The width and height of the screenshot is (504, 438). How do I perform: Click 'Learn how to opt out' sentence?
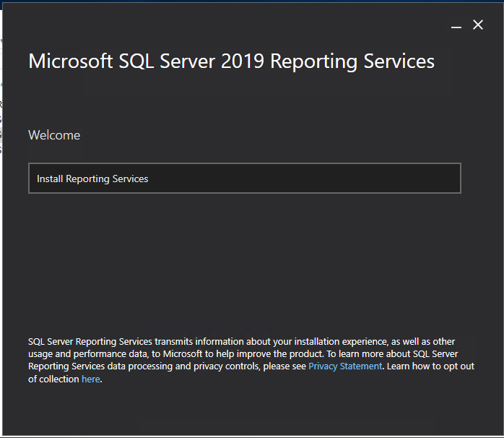tap(430, 366)
